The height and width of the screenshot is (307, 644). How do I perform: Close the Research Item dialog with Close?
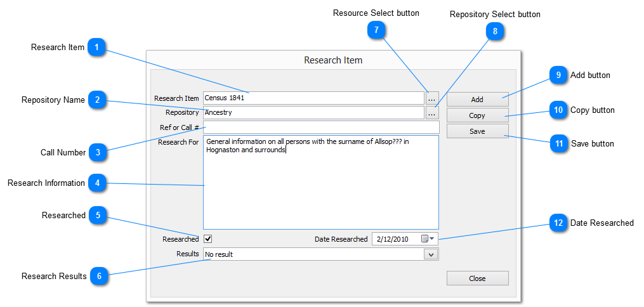click(x=477, y=278)
